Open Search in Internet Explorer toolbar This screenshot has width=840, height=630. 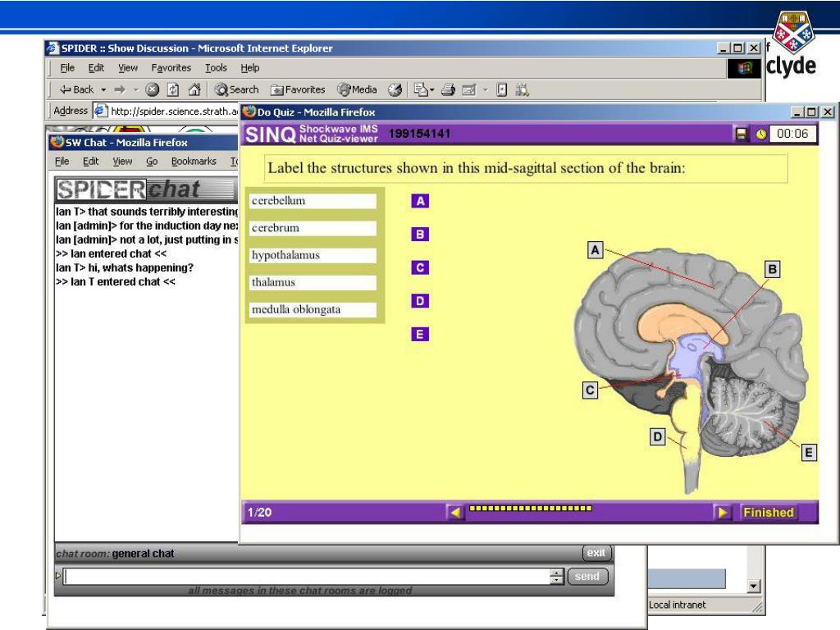point(236,89)
